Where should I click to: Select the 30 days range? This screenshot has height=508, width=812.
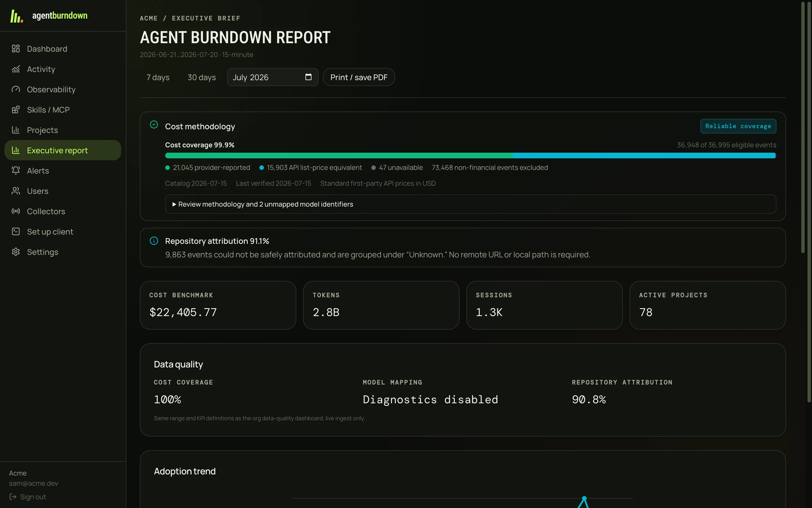click(x=202, y=77)
